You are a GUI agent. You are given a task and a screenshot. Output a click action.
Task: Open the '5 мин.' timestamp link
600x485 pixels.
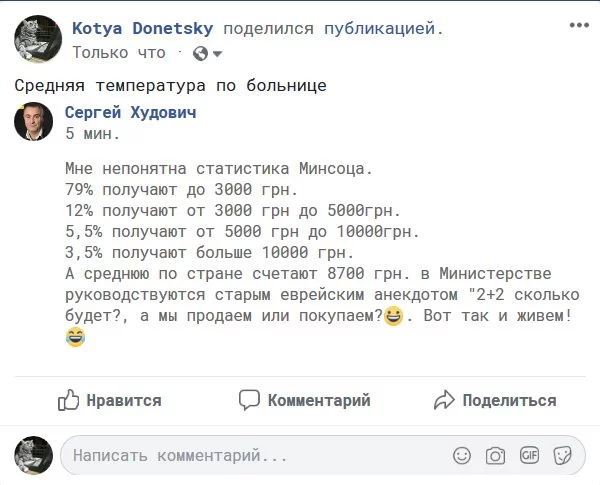point(92,132)
